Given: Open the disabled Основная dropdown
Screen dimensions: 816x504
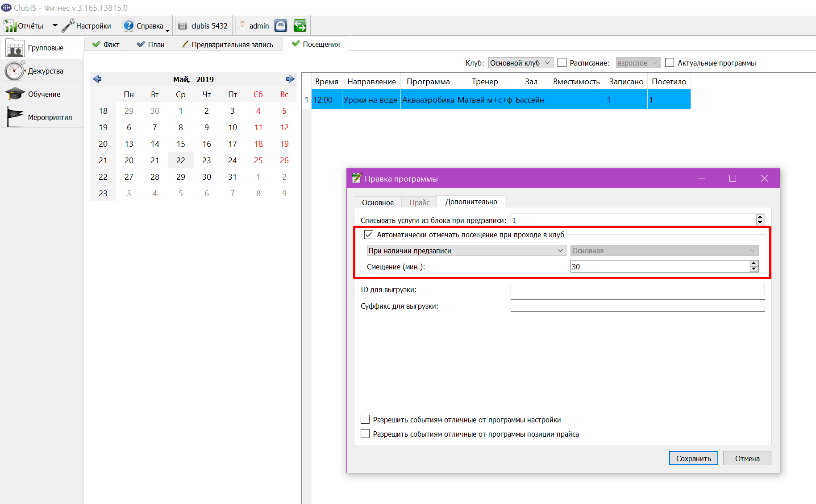Looking at the screenshot, I should pos(664,251).
